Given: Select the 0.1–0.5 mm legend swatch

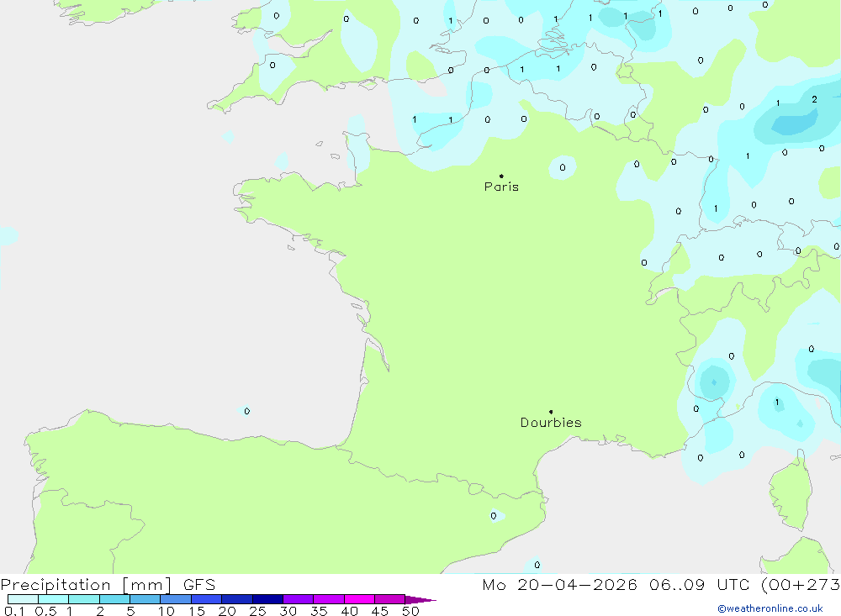Looking at the screenshot, I should 23,599.
